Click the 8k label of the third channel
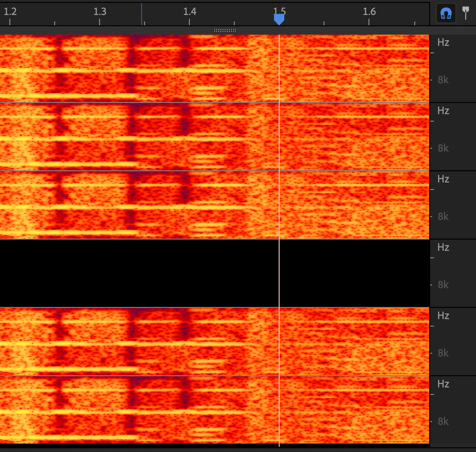The height and width of the screenshot is (452, 476). [x=443, y=216]
